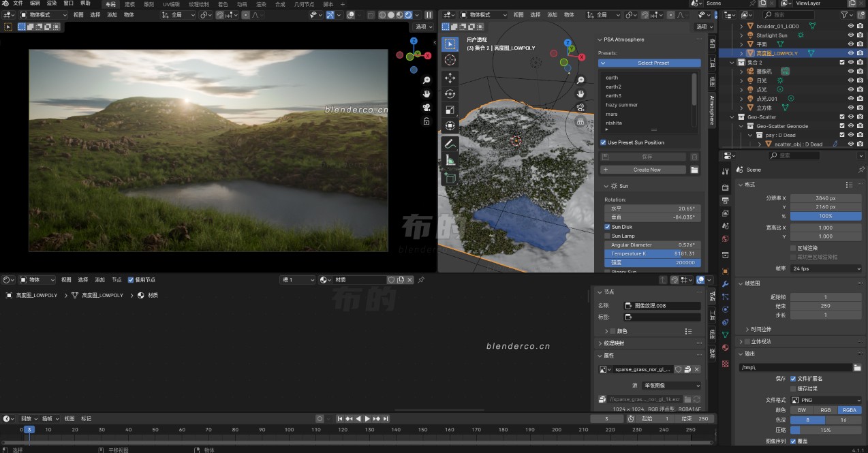Select the Box Select tool in viewport toolbar

pyautogui.click(x=450, y=44)
